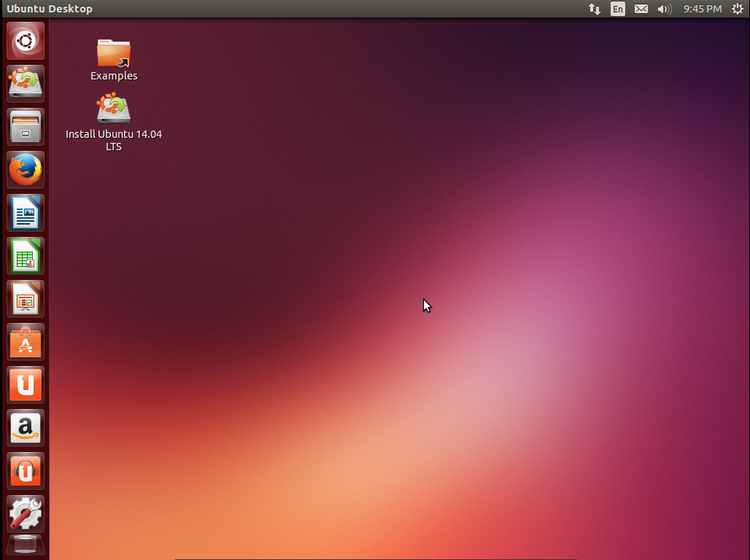The width and height of the screenshot is (750, 560).
Task: Click the 9:45 PM clock
Action: point(702,9)
